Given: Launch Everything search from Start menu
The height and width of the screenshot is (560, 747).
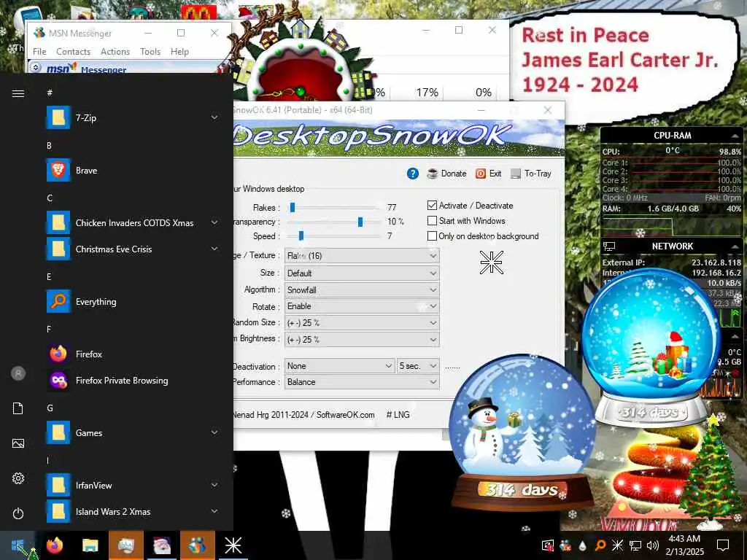Looking at the screenshot, I should click(x=133, y=302).
